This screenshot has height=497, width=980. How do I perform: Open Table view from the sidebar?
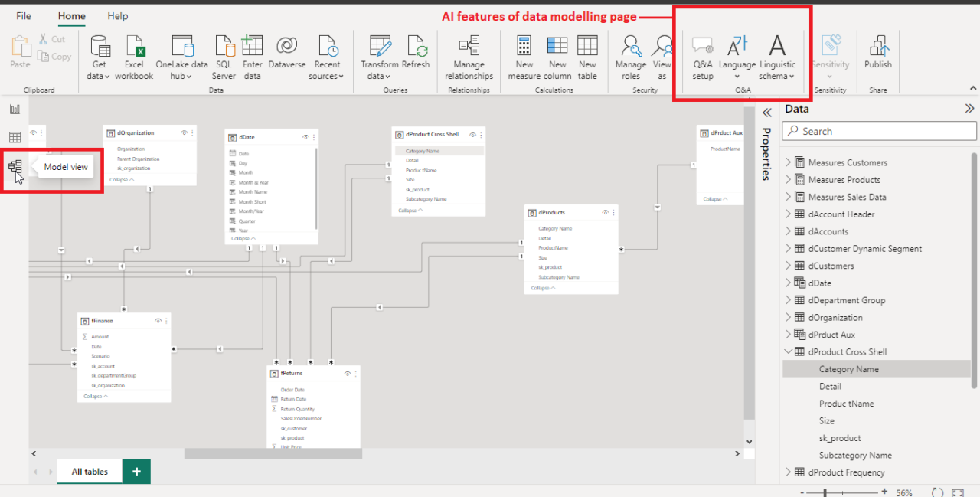tap(14, 136)
